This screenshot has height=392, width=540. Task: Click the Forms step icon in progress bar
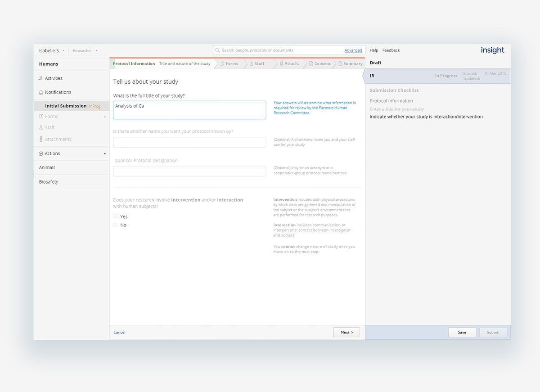click(x=222, y=64)
